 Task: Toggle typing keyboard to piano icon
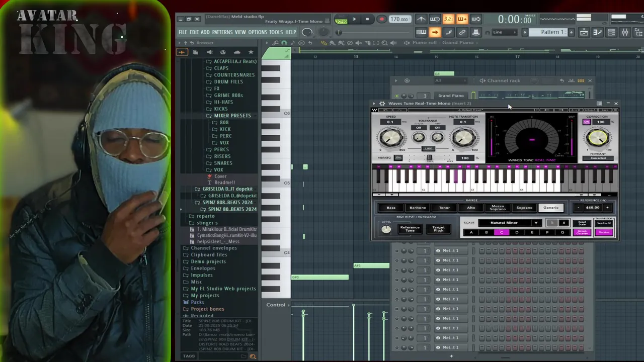pyautogui.click(x=421, y=32)
